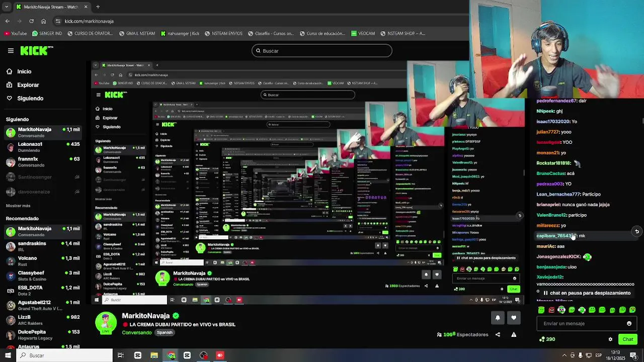Click username BrunoCactus in chat

(551, 173)
